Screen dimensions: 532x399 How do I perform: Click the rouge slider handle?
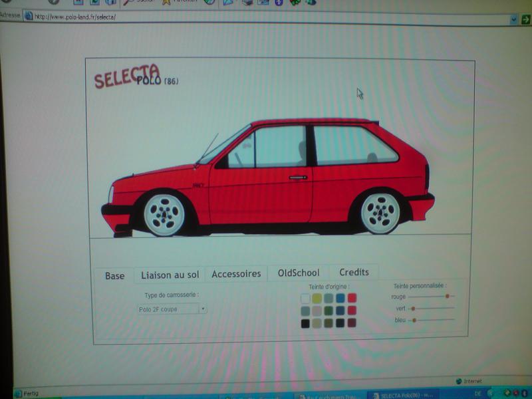[x=448, y=296]
